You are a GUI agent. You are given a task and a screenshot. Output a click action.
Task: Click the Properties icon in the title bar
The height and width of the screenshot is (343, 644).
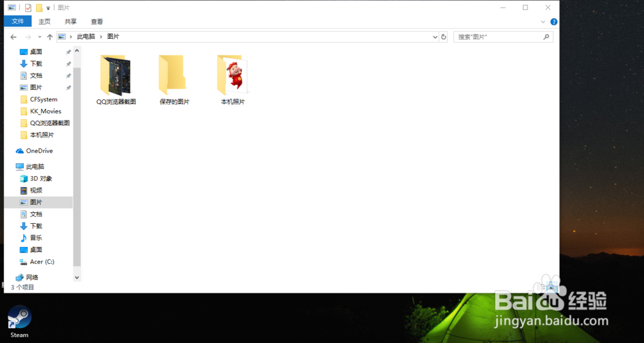point(28,7)
